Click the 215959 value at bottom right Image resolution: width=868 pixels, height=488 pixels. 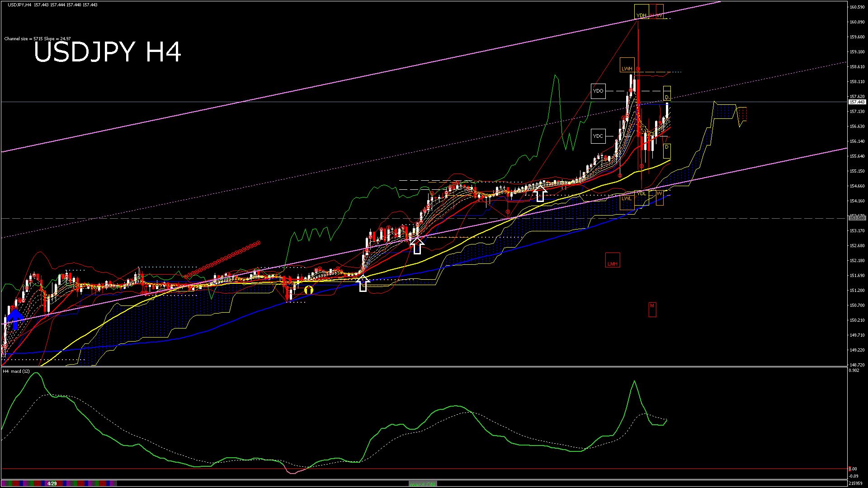[856, 483]
